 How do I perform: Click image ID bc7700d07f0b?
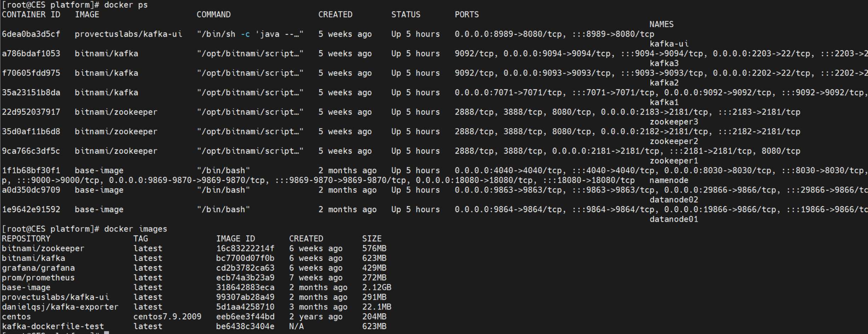coord(245,258)
